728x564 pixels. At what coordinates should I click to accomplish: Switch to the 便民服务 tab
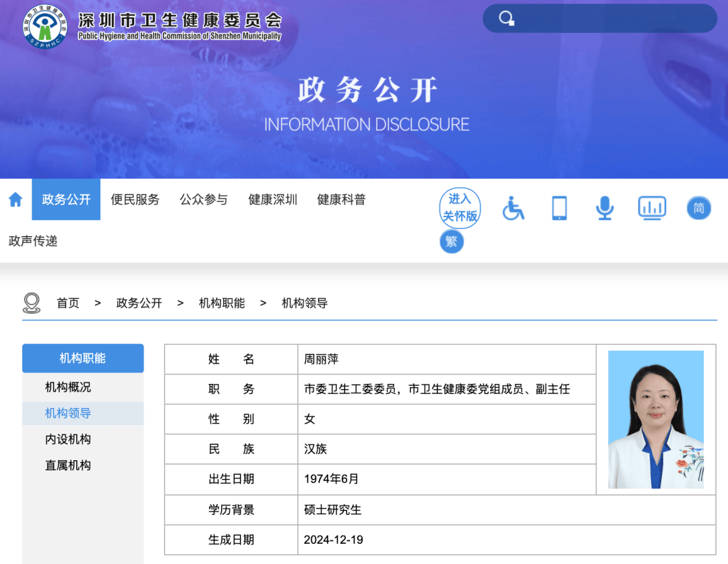click(135, 200)
